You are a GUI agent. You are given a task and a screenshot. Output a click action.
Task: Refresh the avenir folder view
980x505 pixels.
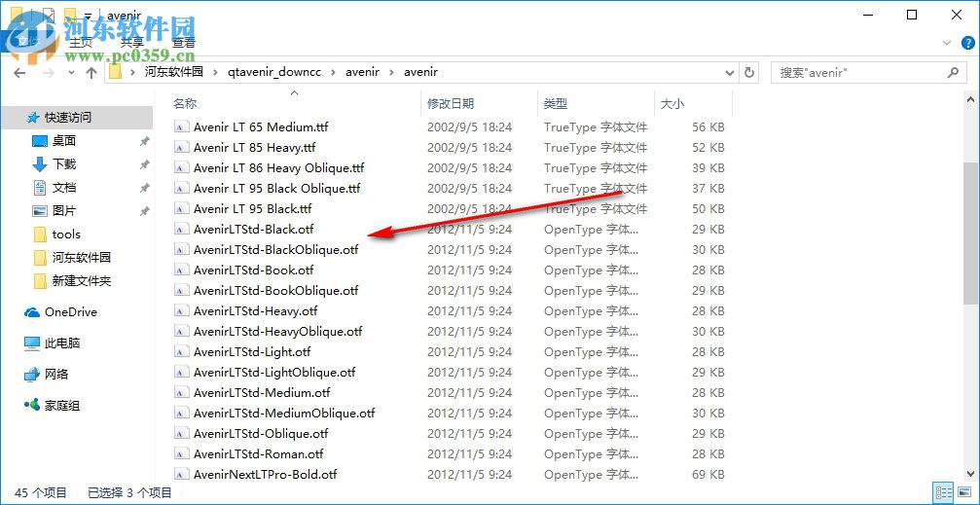click(748, 73)
